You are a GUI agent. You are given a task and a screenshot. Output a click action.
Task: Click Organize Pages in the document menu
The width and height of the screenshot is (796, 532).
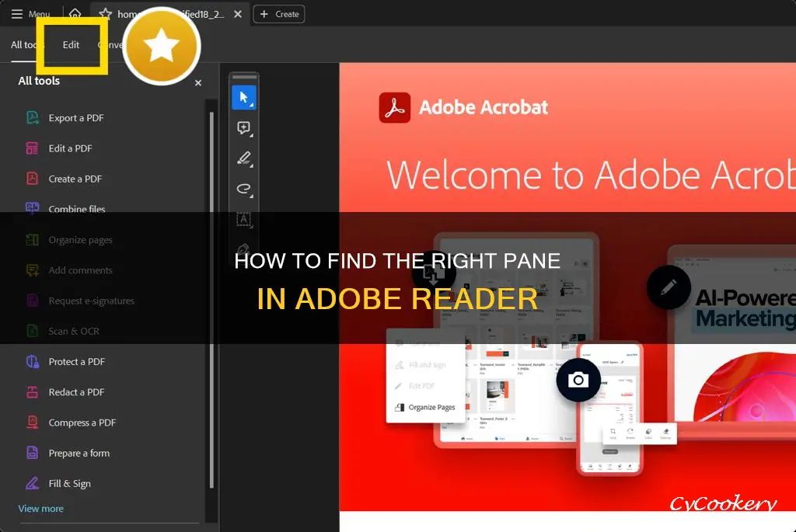[425, 407]
